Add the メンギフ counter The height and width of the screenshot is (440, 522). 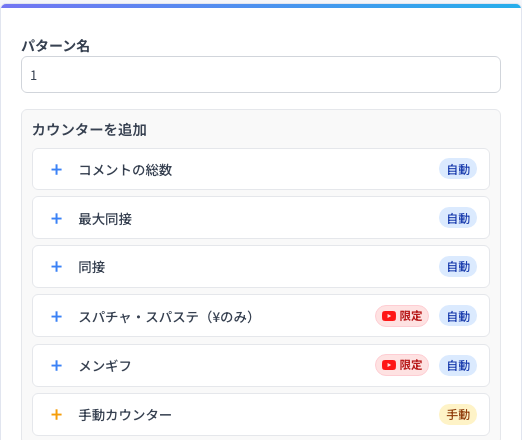pos(261,366)
